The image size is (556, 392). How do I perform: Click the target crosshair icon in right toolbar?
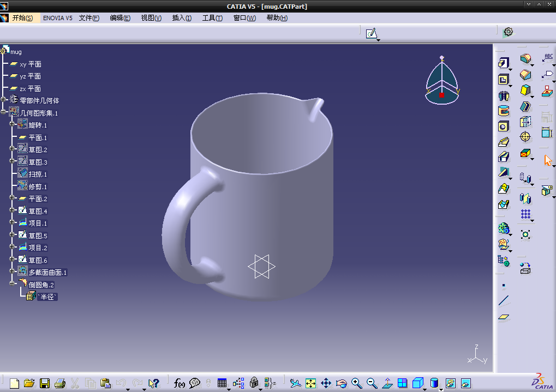[x=525, y=136]
